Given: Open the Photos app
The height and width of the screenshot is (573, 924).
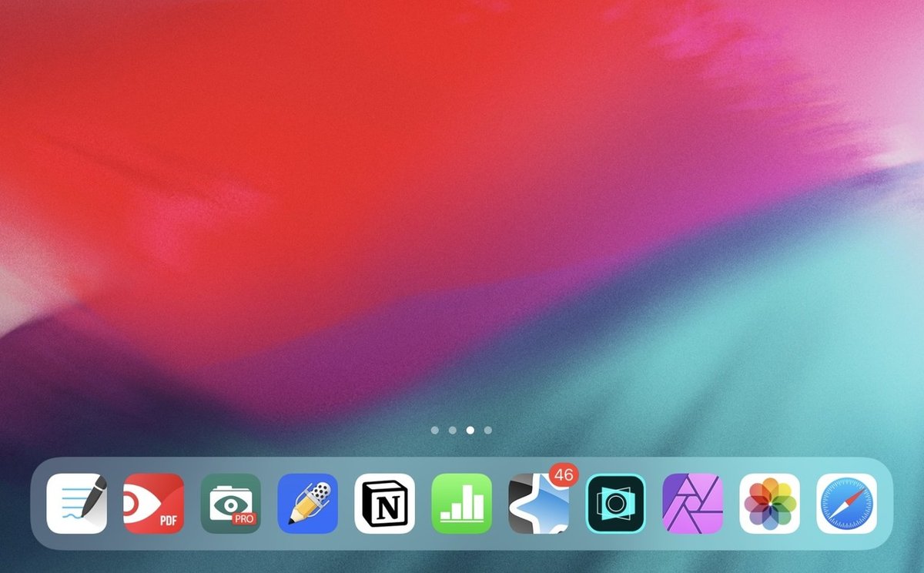Looking at the screenshot, I should click(x=770, y=504).
